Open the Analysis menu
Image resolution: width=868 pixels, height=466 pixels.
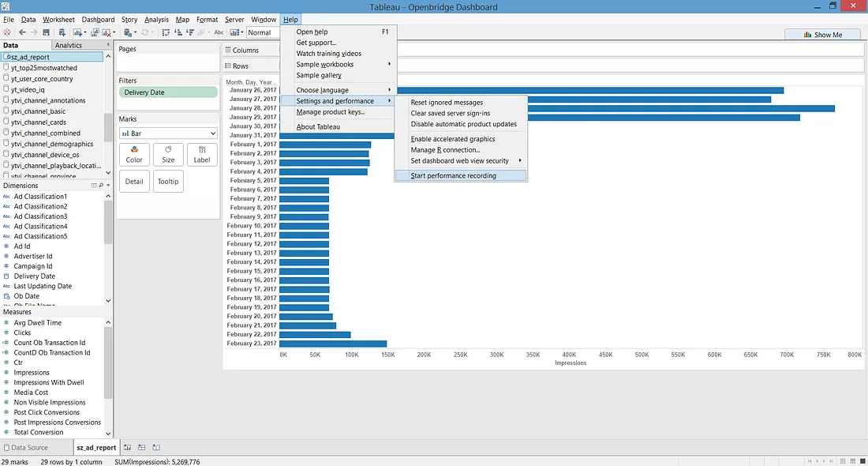click(156, 20)
